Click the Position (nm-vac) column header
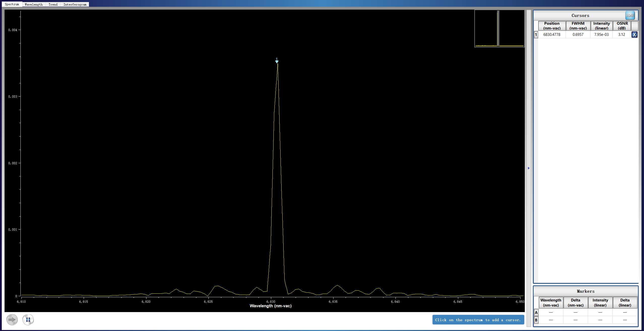Screen dimensions: 644x331 tap(552, 26)
